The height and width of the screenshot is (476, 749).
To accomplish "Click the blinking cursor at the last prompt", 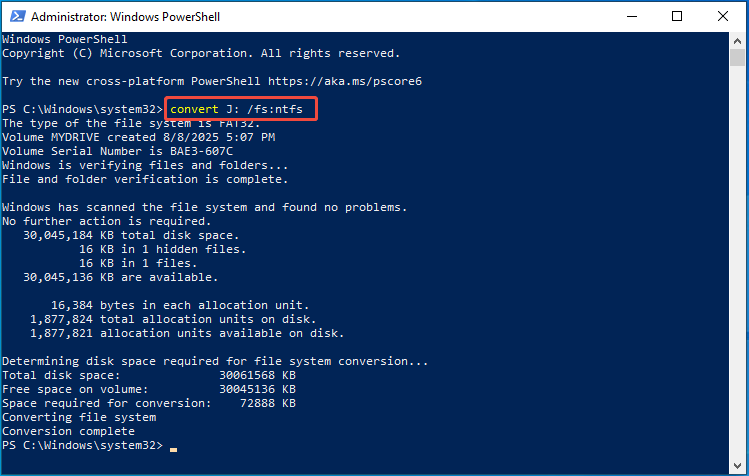I will pyautogui.click(x=173, y=446).
